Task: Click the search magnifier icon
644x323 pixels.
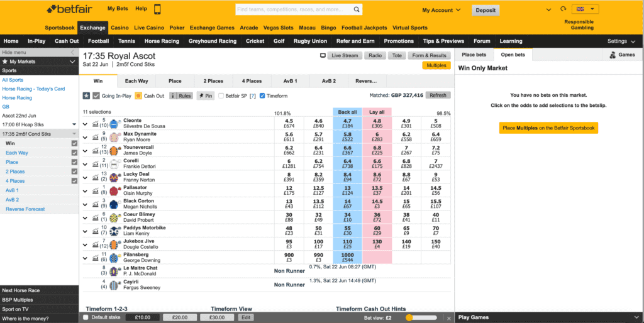Action: (357, 10)
